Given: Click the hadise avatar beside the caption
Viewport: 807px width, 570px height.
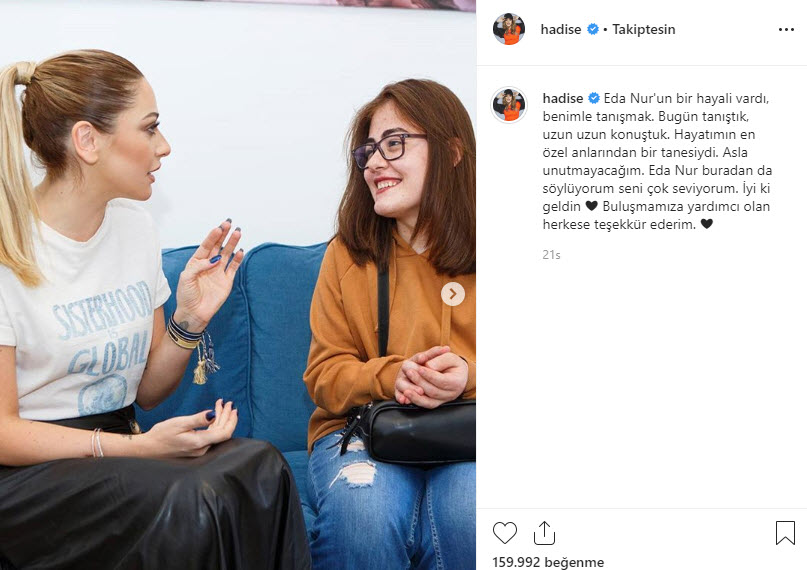Looking at the screenshot, I should pos(510,104).
